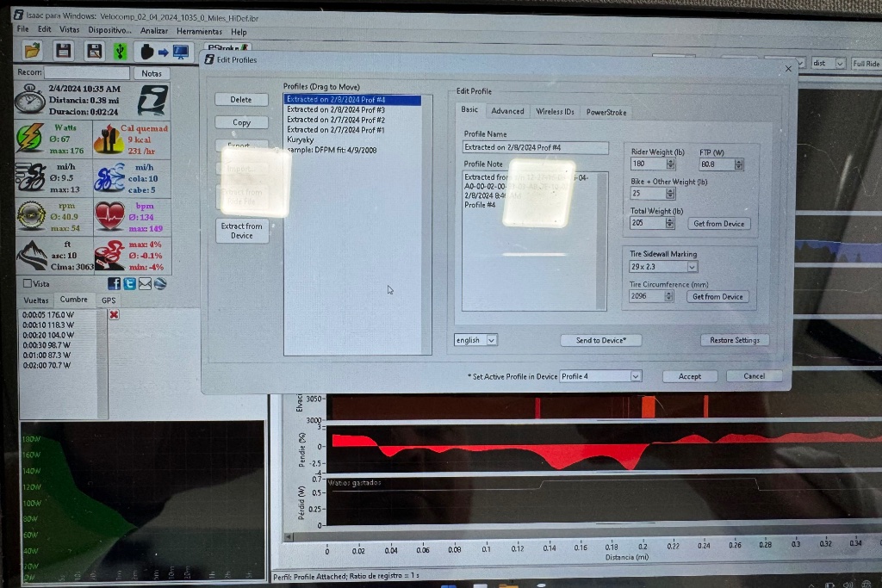Click Get from Device next to Total Weight
The image size is (882, 588).
click(x=718, y=224)
